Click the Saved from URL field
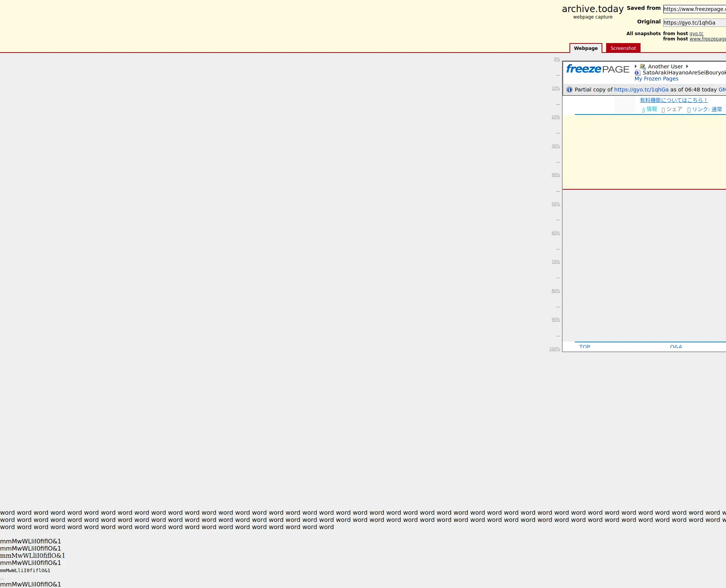726x588 pixels. [x=694, y=9]
